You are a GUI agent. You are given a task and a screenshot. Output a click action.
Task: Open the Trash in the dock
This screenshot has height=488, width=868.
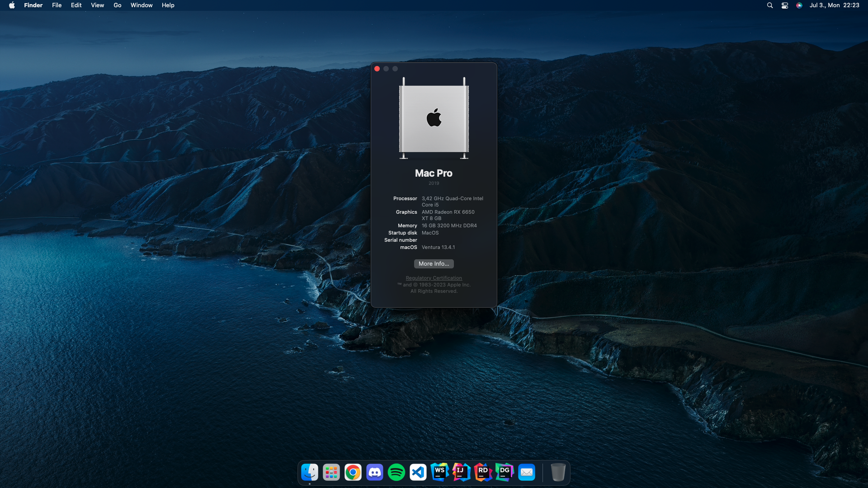pos(558,472)
